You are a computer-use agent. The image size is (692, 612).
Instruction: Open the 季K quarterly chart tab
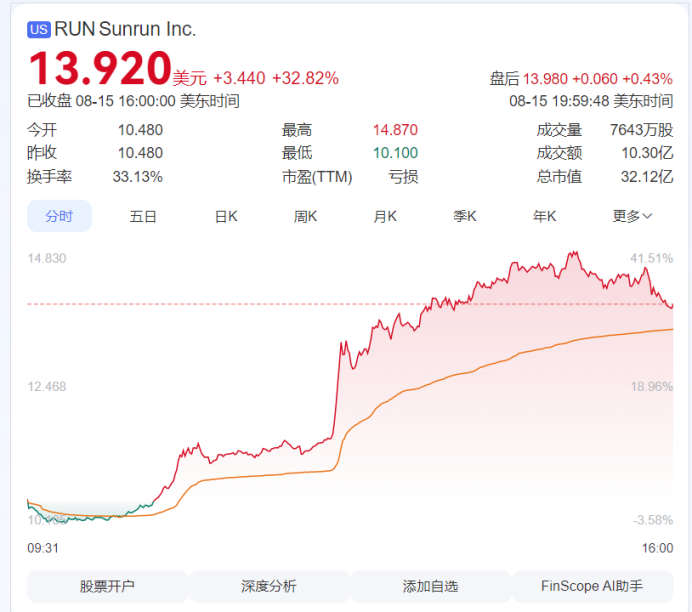[465, 217]
